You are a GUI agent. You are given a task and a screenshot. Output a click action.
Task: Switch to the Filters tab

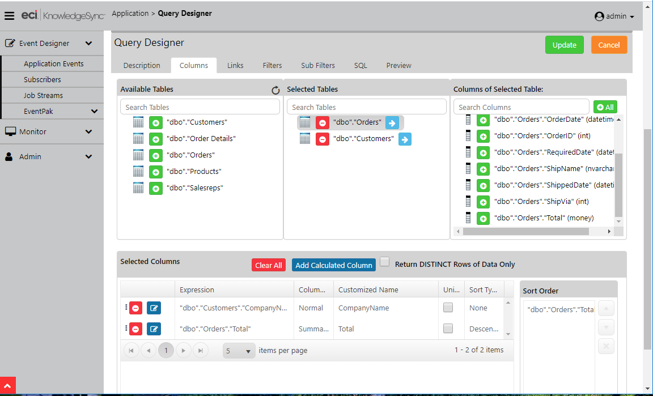click(272, 66)
